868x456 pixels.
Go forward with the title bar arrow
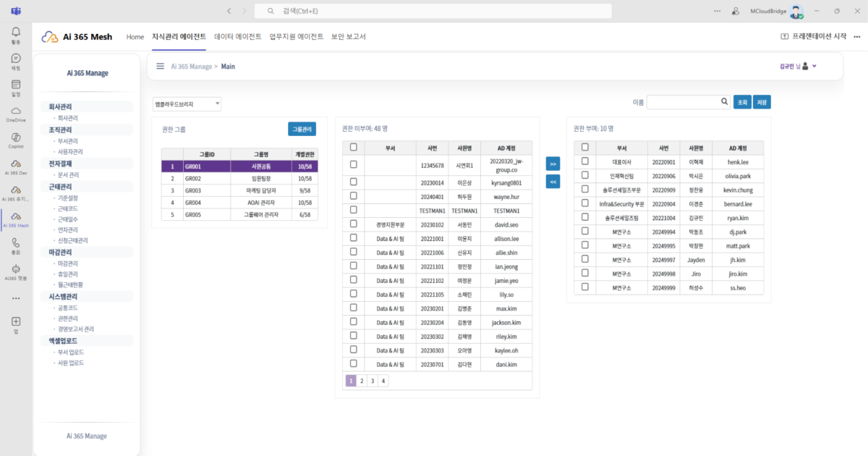[x=244, y=11]
